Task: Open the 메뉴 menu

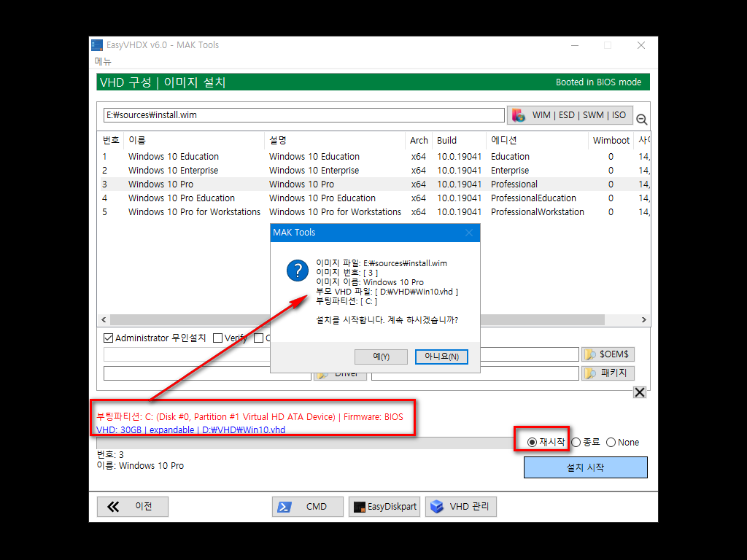Action: pyautogui.click(x=103, y=61)
